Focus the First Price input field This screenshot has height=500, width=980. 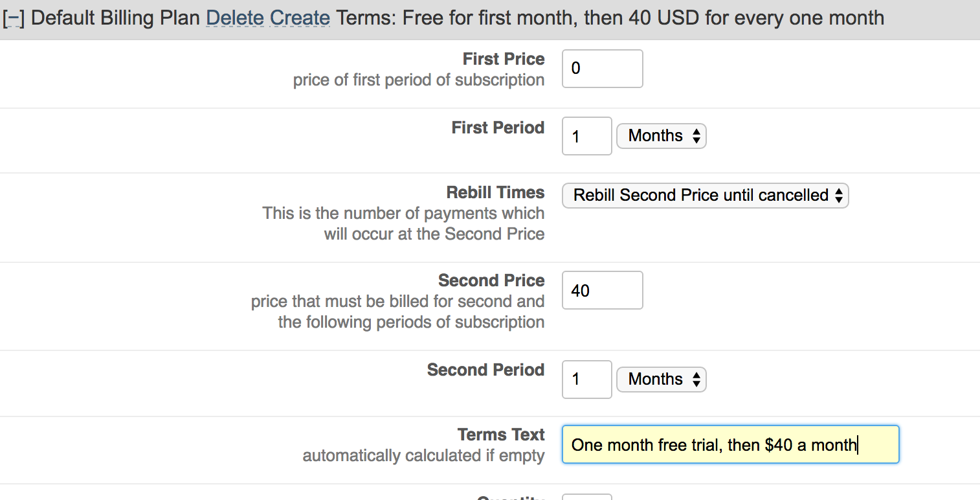[x=602, y=69]
